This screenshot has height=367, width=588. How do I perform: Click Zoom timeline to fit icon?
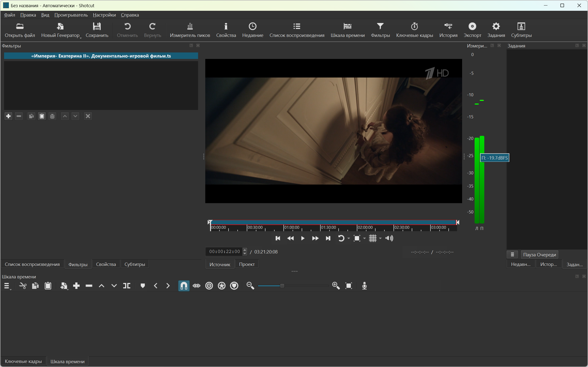pos(348,286)
